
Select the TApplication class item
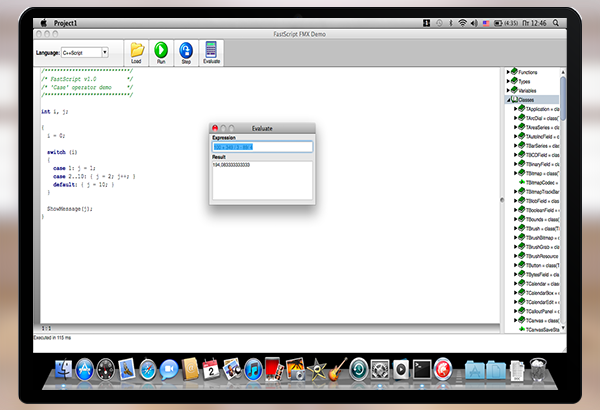540,108
